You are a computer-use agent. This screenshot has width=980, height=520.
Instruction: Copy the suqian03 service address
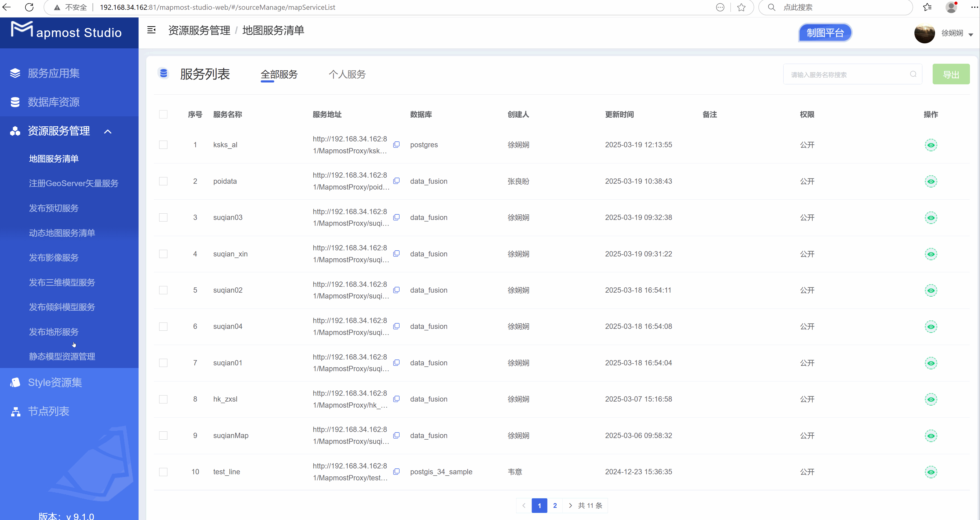[x=396, y=217]
